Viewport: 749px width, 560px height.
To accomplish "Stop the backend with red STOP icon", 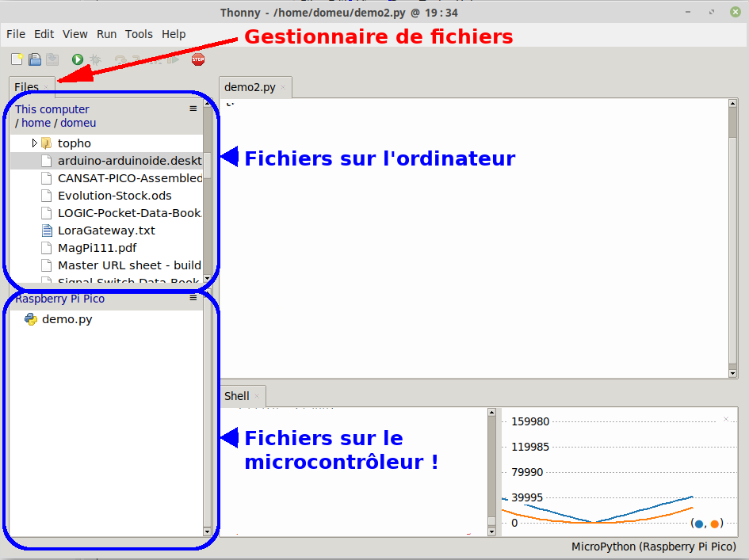I will click(x=198, y=59).
